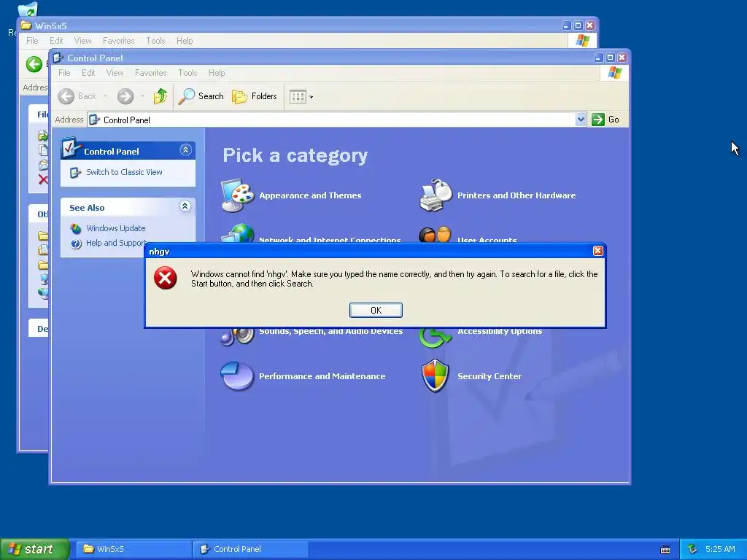Click OK in the nhgv error dialog

tap(376, 310)
